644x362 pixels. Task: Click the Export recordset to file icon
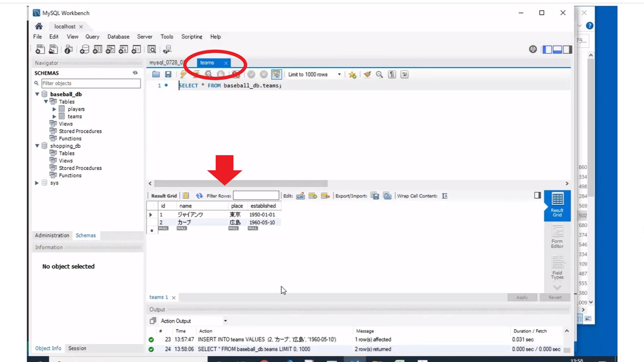pyautogui.click(x=375, y=196)
